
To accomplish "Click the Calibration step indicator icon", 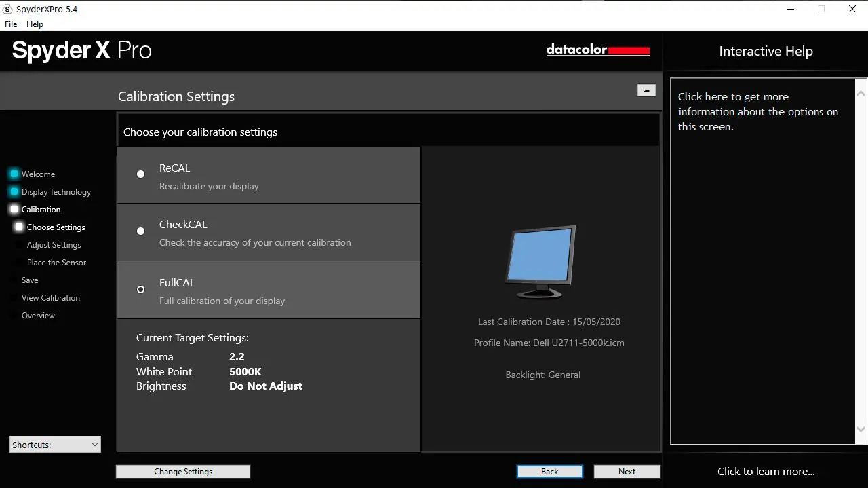I will tap(14, 209).
